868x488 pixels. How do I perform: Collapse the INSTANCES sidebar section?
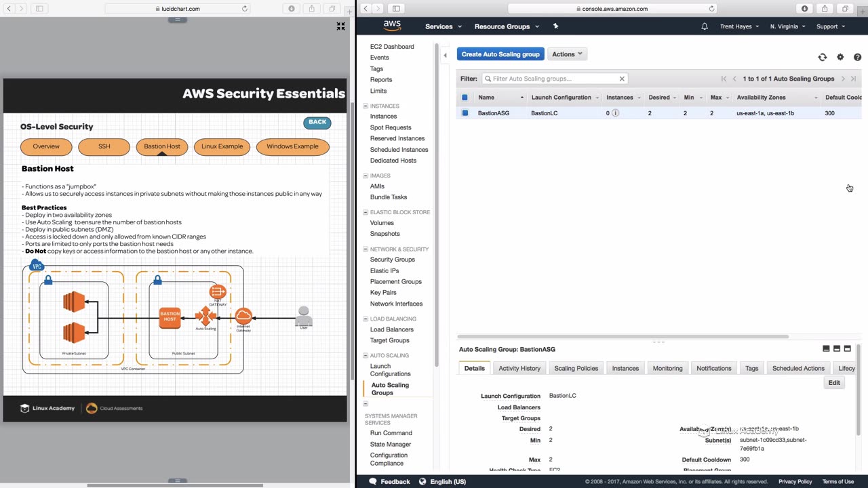point(366,106)
